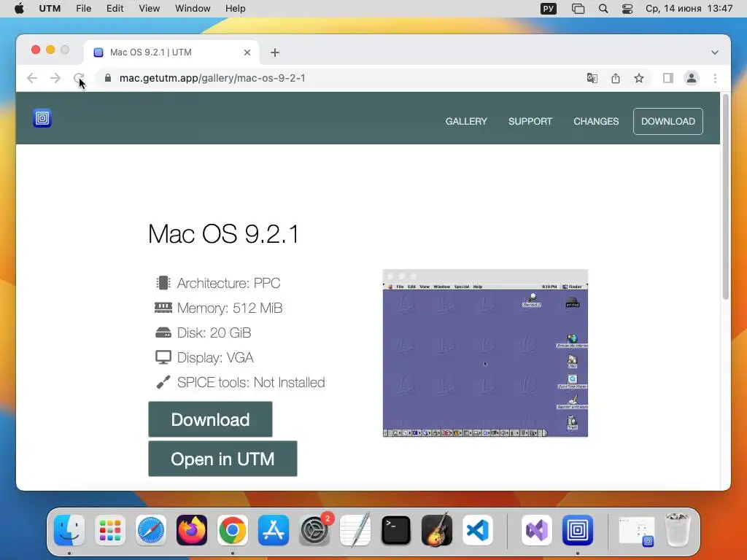Open the Edit menu

click(115, 9)
